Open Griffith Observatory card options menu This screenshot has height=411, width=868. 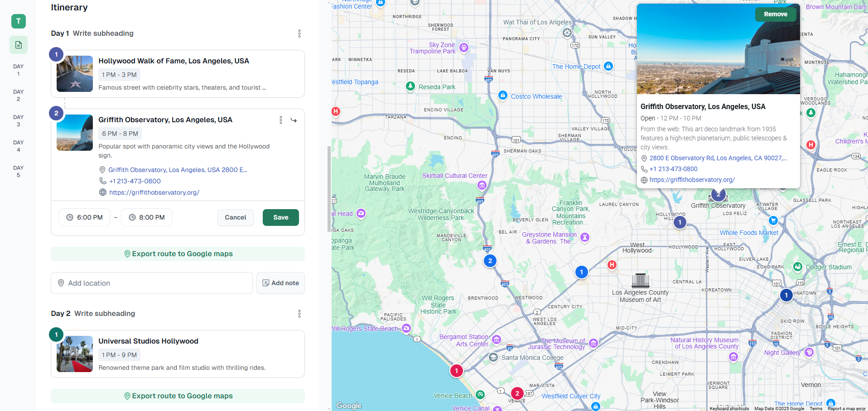[x=281, y=120]
